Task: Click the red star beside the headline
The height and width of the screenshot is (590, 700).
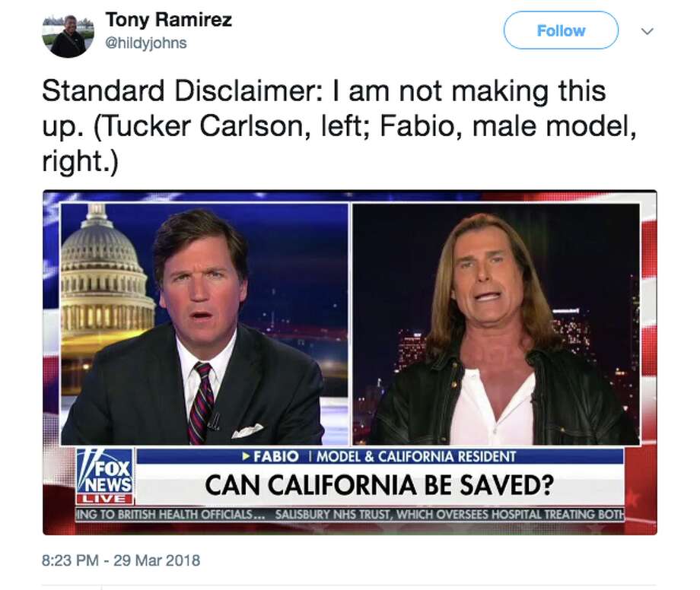Action: [633, 496]
